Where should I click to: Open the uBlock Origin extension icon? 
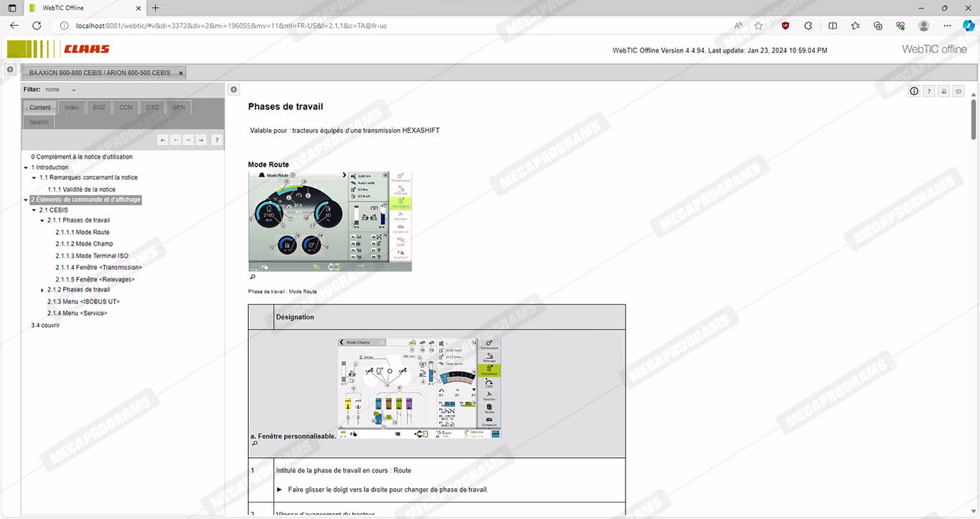[786, 25]
